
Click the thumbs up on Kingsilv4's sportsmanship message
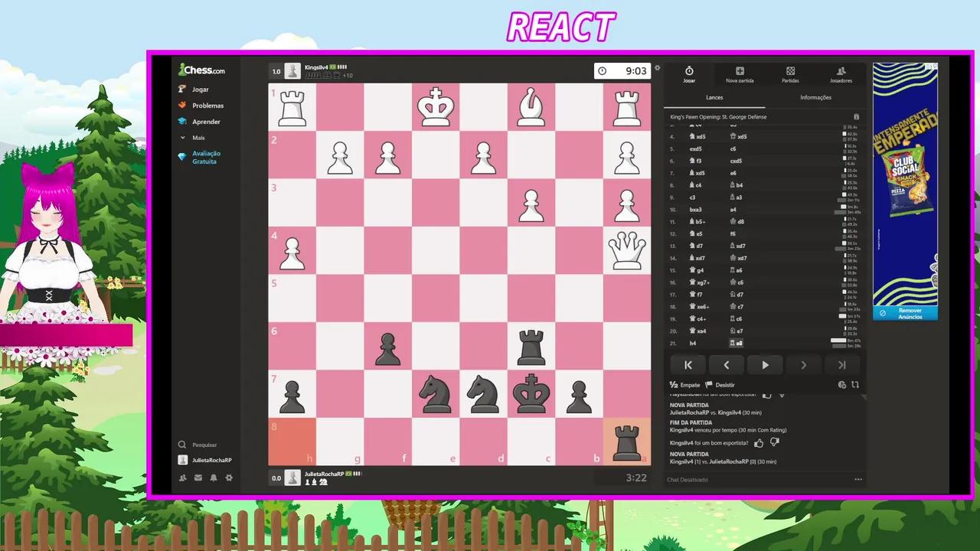coord(758,442)
